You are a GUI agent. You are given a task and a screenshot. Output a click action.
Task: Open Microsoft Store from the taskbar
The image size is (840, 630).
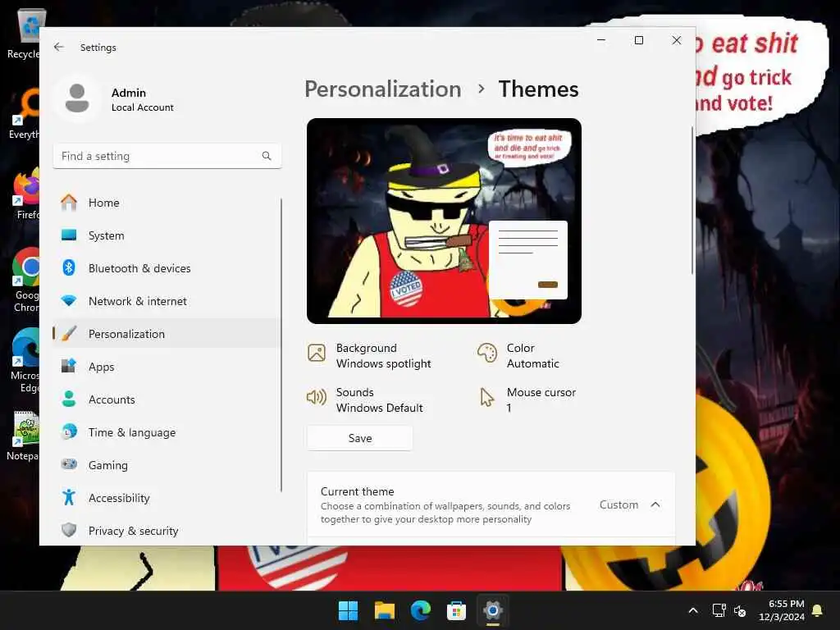click(x=456, y=610)
